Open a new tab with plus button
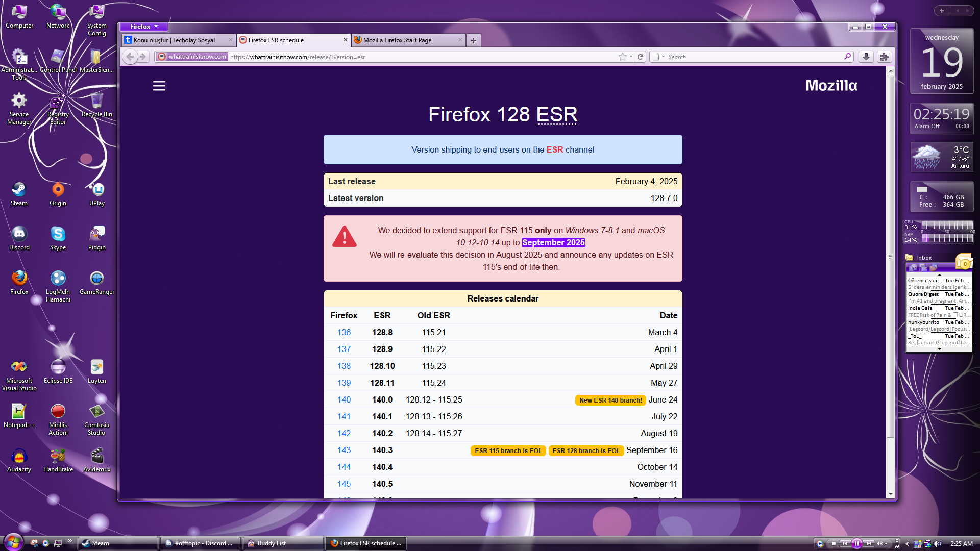 (474, 40)
